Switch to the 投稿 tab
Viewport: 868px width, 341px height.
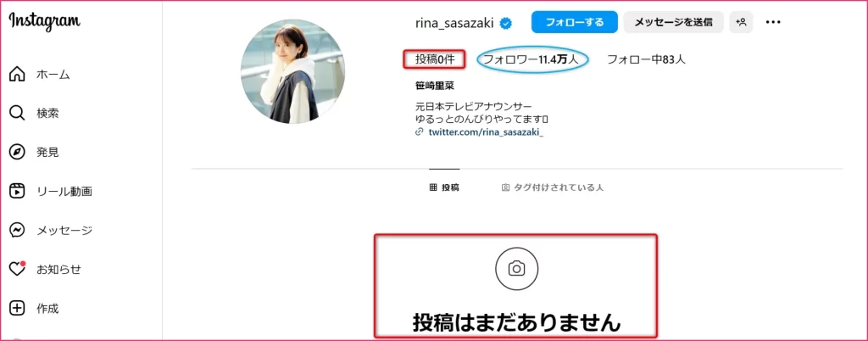(444, 187)
